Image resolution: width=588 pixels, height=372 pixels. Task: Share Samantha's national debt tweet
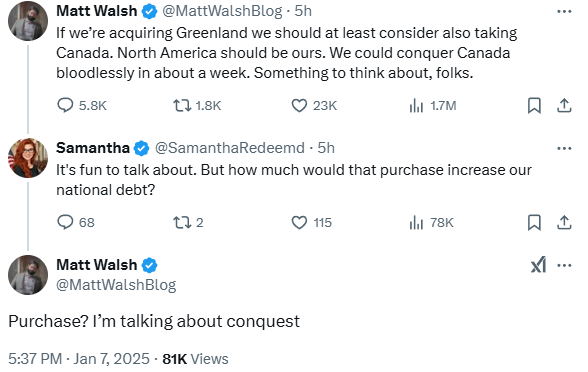564,222
